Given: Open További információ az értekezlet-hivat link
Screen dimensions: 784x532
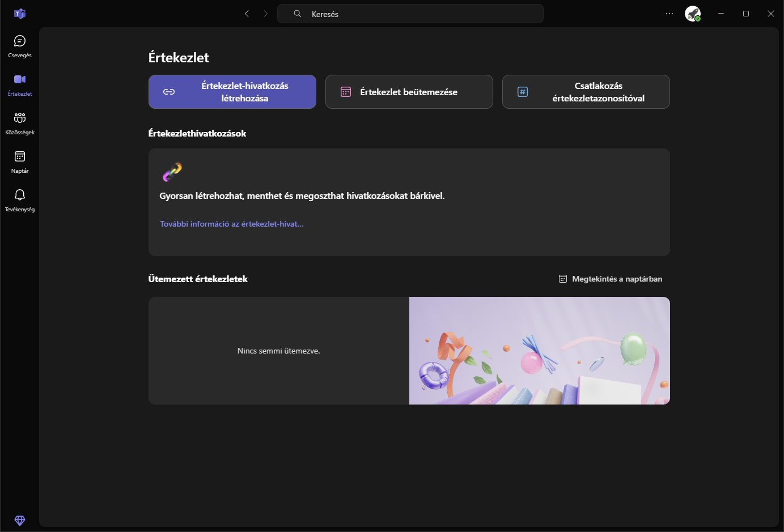Looking at the screenshot, I should 231,223.
